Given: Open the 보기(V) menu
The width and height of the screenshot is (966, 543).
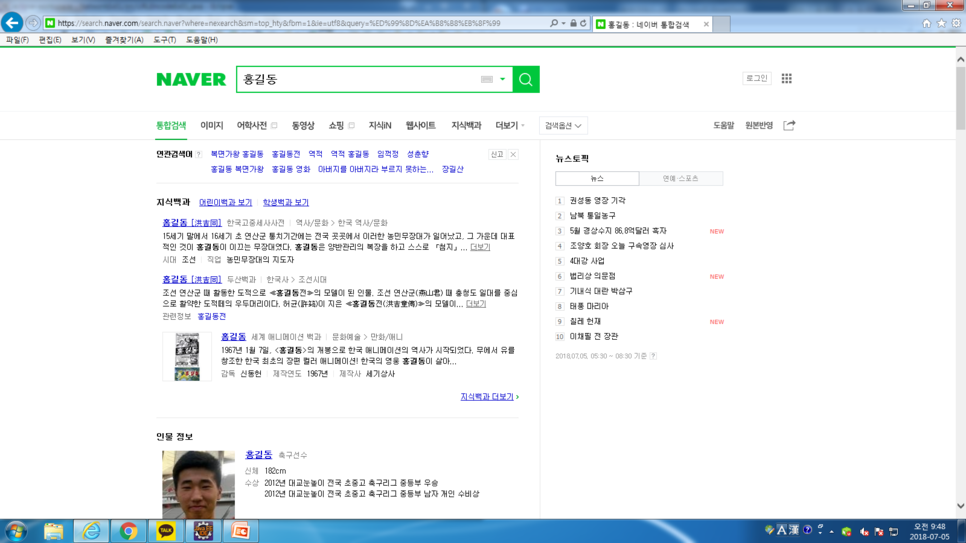Looking at the screenshot, I should [x=83, y=40].
